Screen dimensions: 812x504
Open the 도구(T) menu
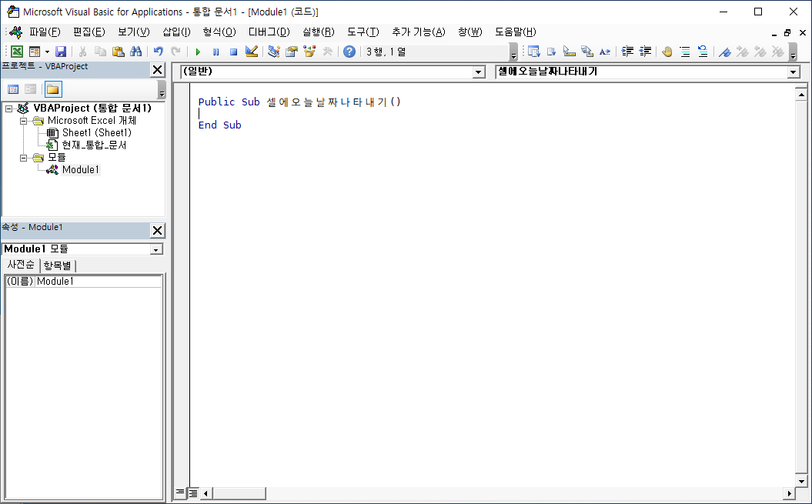(x=363, y=32)
